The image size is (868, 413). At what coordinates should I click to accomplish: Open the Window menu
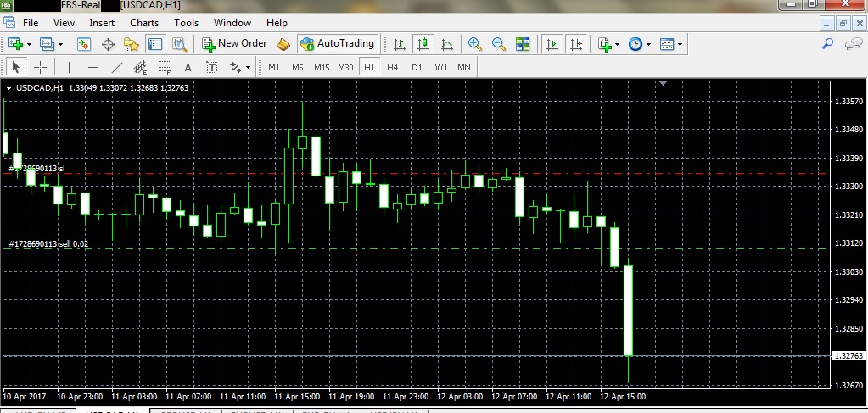click(232, 23)
